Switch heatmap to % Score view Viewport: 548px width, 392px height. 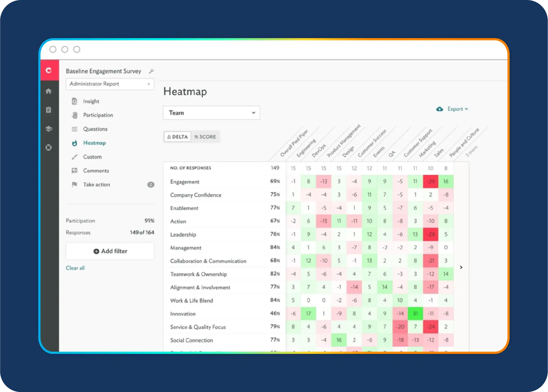pyautogui.click(x=205, y=137)
